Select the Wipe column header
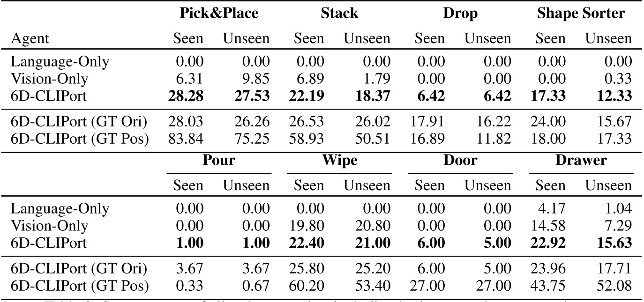Screen dimensions: 644x302 340,161
